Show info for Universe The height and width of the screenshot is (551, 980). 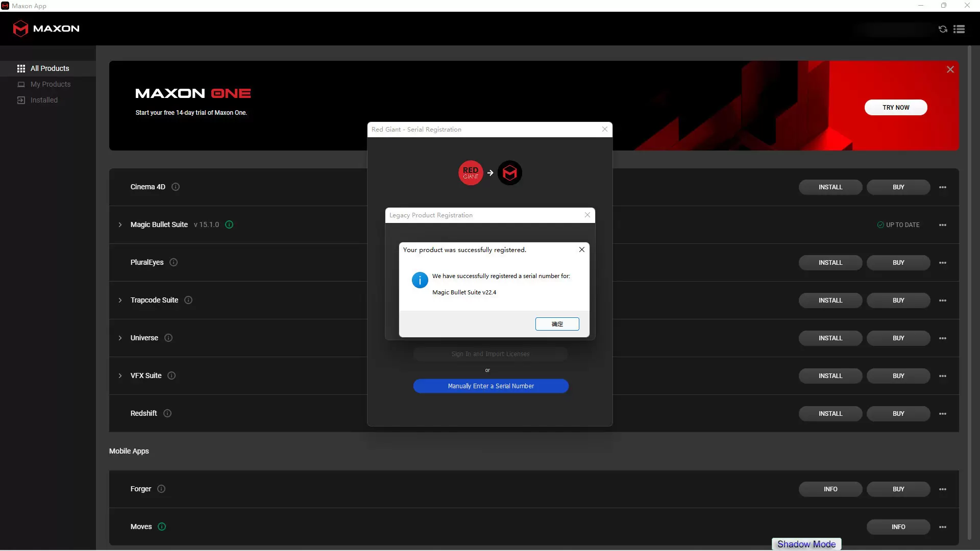coord(168,338)
